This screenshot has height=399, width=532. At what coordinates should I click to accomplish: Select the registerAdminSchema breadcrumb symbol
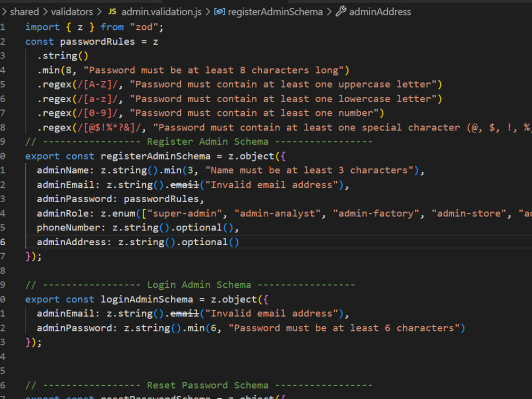[275, 12]
